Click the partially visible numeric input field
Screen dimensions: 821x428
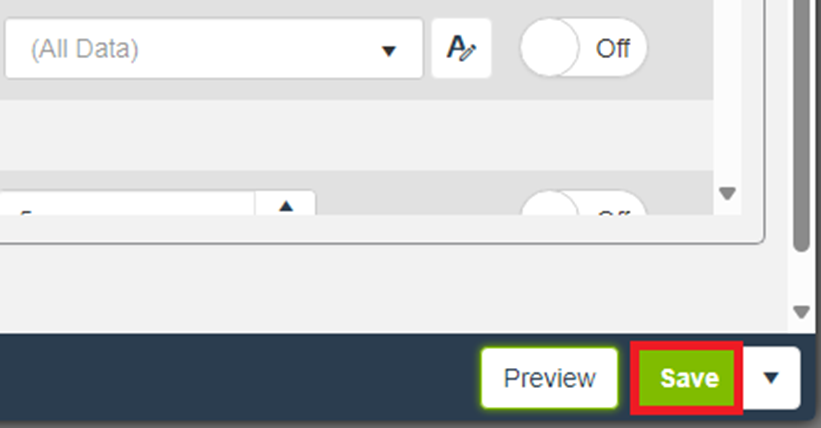127,203
